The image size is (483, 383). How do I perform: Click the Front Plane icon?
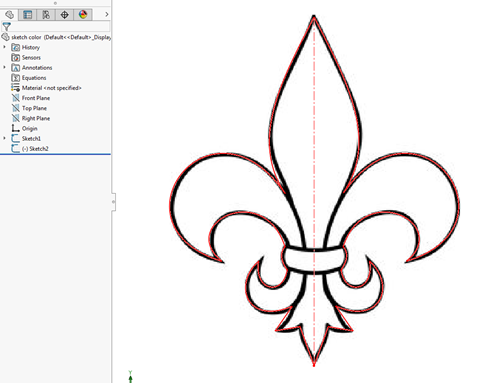tap(16, 98)
